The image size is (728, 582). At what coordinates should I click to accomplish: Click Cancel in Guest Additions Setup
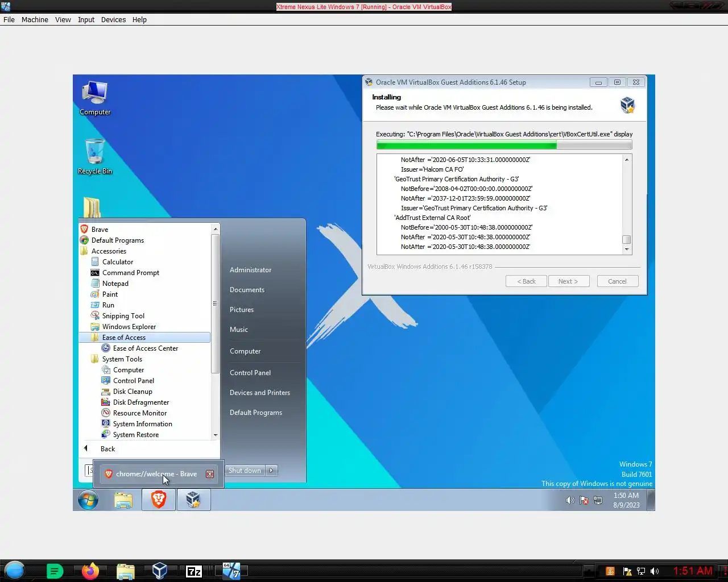tap(618, 281)
